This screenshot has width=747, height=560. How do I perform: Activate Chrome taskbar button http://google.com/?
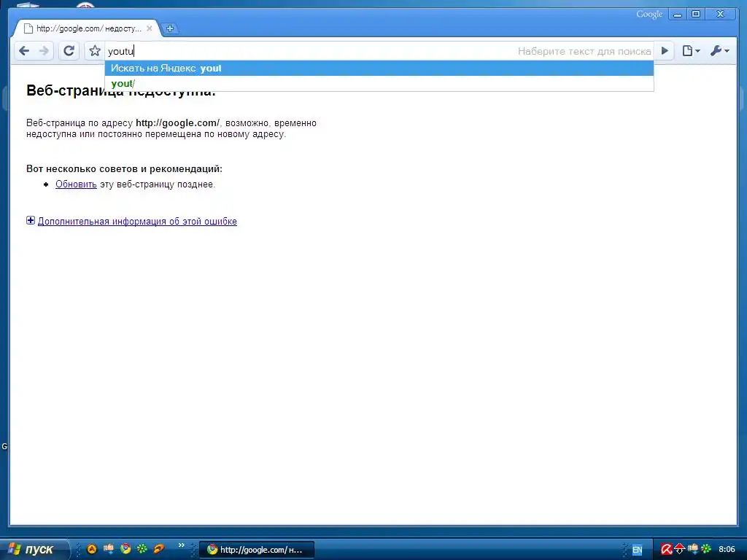coord(256,550)
